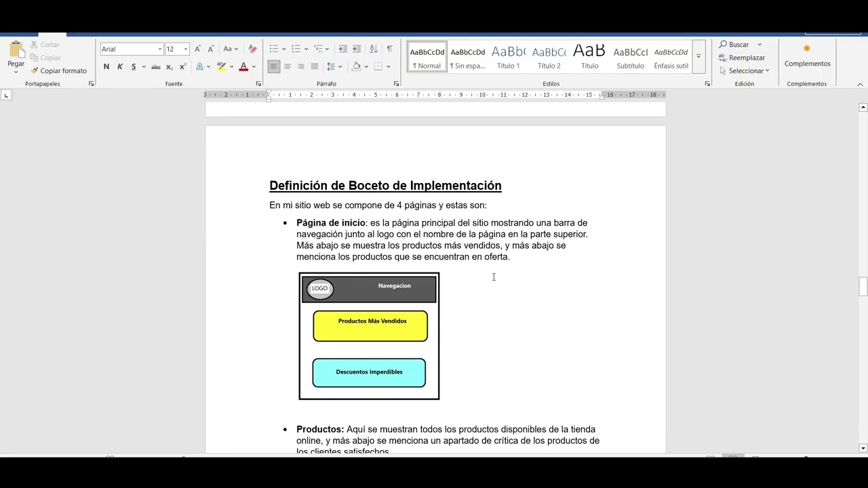Align text right
868x488 pixels.
301,66
